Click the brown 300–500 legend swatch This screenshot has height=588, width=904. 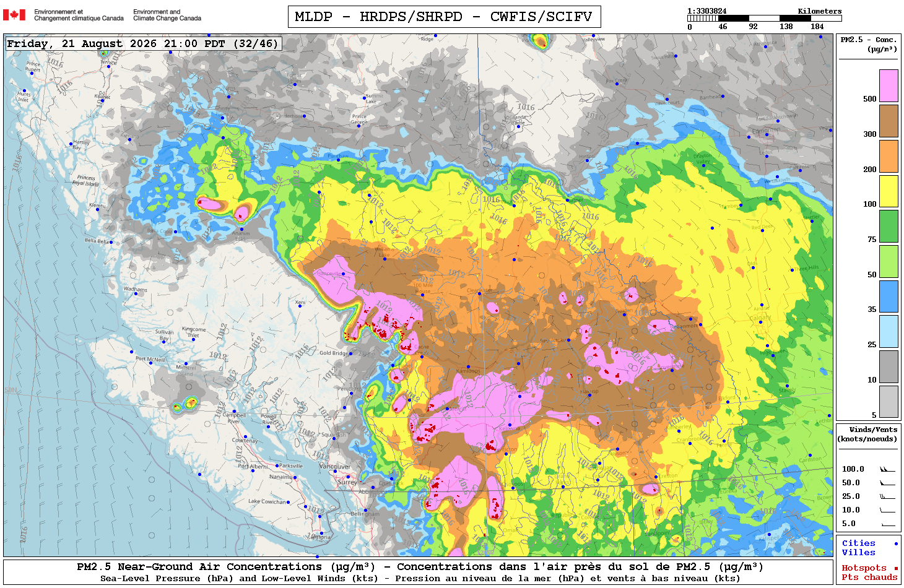[x=889, y=121]
